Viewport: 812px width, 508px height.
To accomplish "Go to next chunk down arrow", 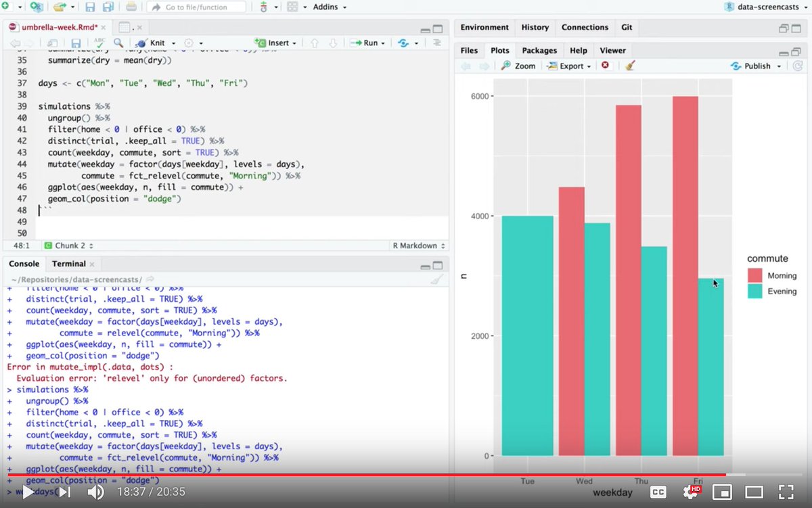I will pos(332,43).
